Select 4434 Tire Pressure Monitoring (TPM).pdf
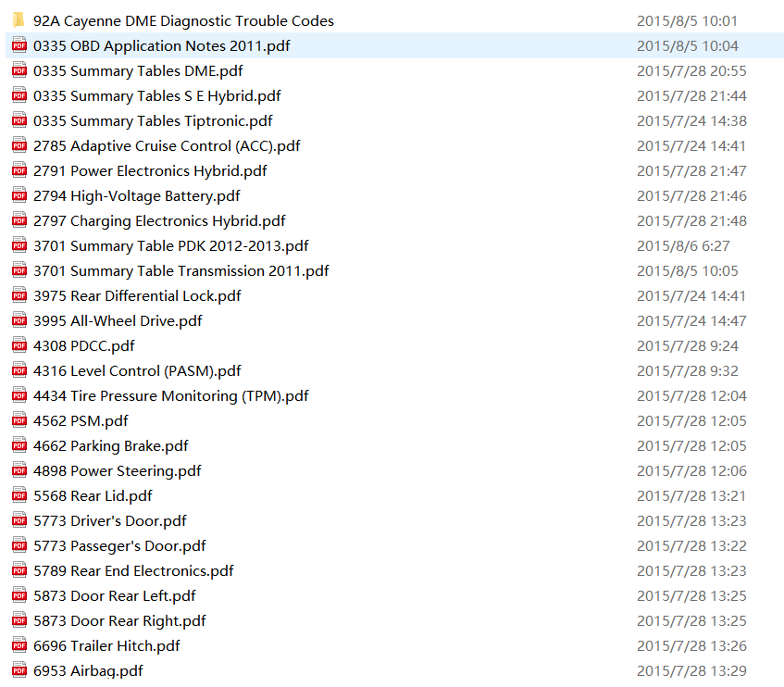 point(171,395)
